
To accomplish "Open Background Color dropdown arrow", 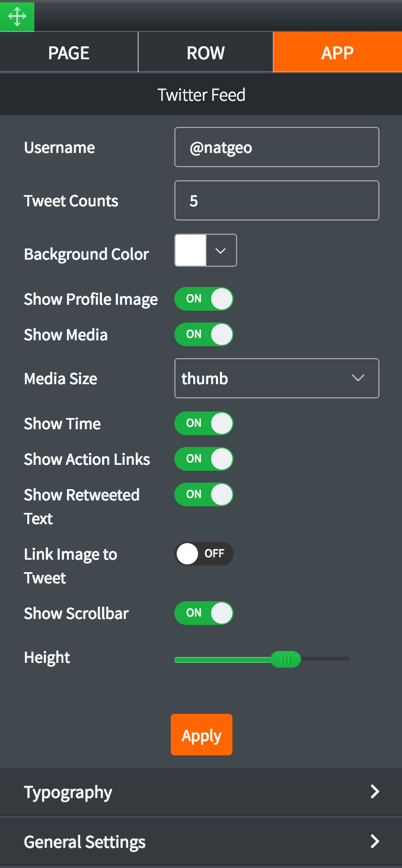I will [221, 250].
